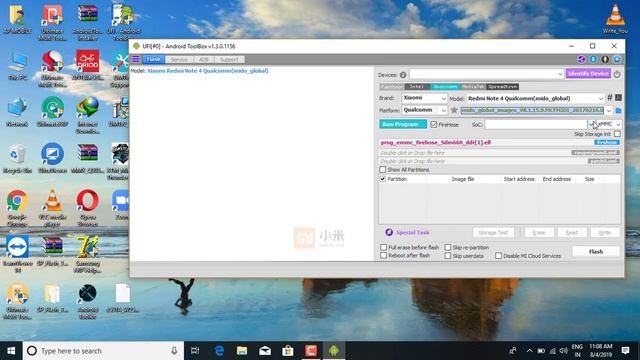Click the Raw Program button
The width and height of the screenshot is (640, 360).
[403, 124]
